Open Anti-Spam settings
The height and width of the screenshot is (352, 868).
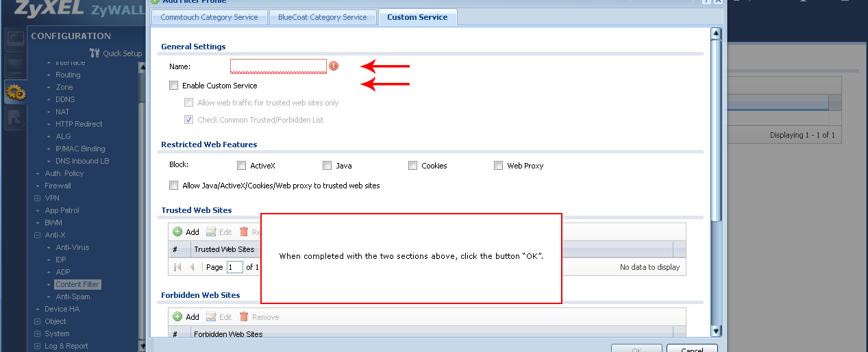pos(73,297)
